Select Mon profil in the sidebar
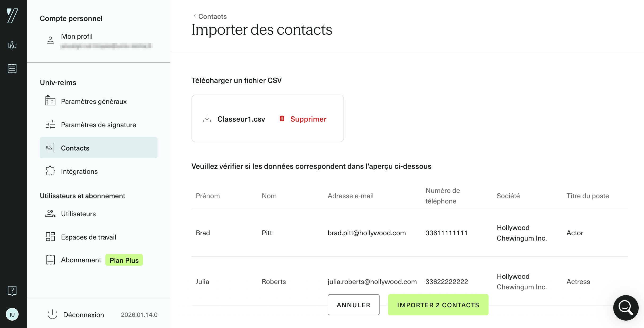The image size is (644, 328). (76, 36)
